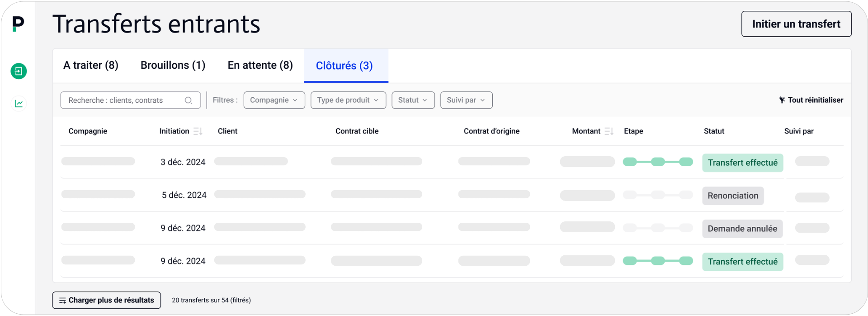This screenshot has width=868, height=316.
Task: Click the Suivi par column header
Action: (x=799, y=131)
